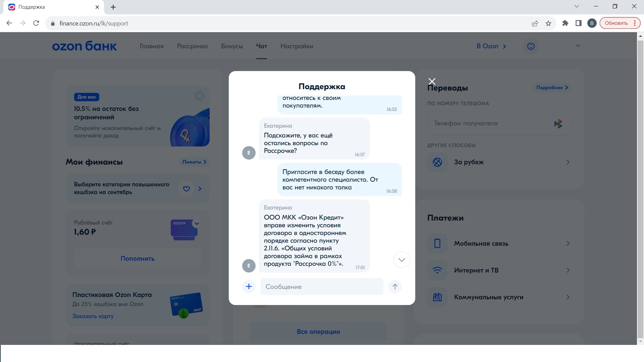Open the Заказать карту link
The width and height of the screenshot is (644, 362).
(x=93, y=316)
